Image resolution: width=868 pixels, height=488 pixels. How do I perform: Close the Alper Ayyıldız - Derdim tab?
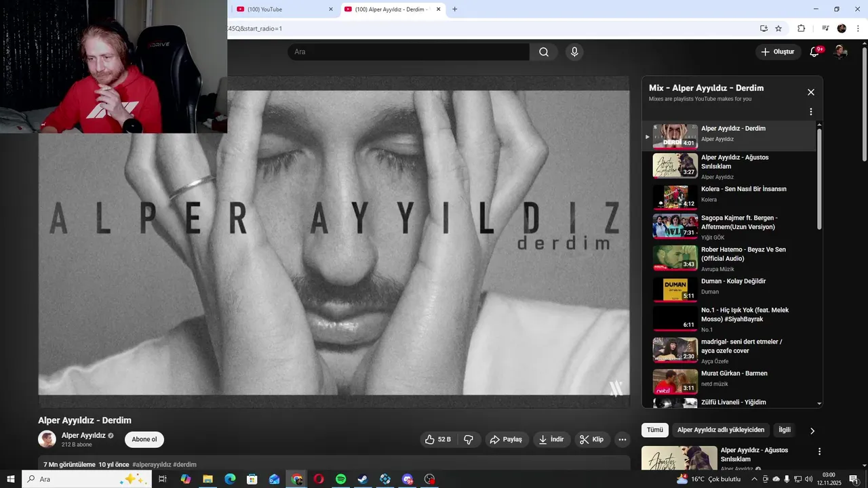(439, 9)
